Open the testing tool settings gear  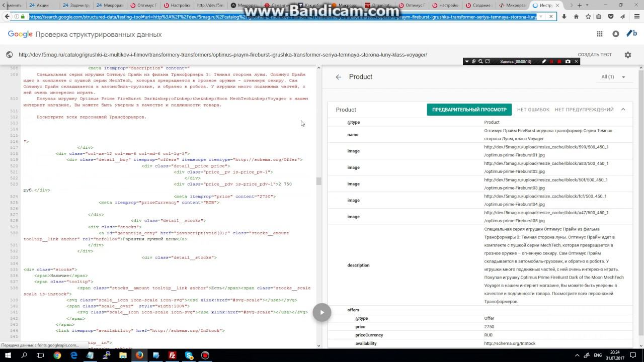[x=627, y=55]
